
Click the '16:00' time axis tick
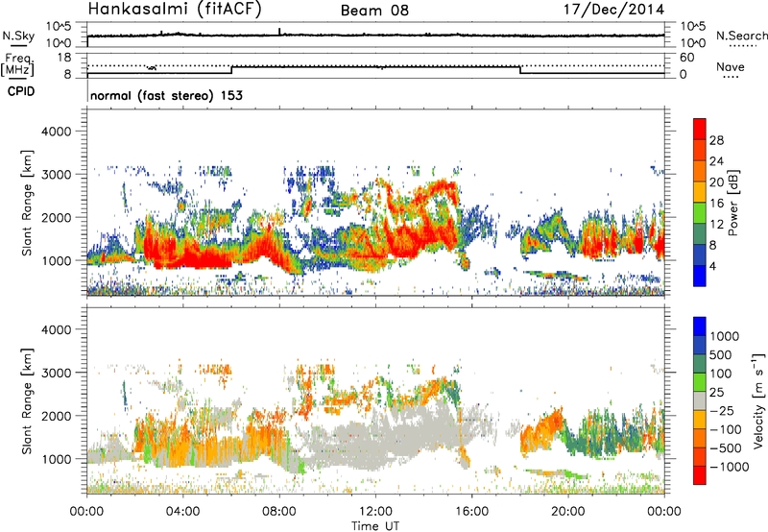pyautogui.click(x=471, y=511)
